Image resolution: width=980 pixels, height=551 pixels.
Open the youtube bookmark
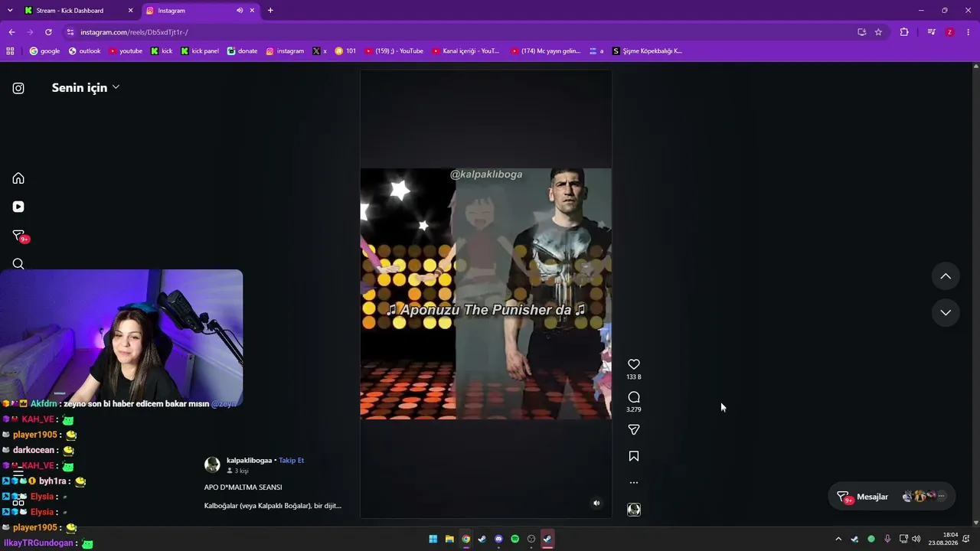[x=126, y=51]
